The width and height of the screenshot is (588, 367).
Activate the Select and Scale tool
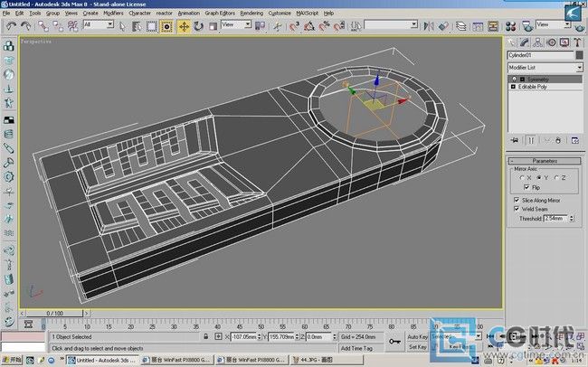[213, 26]
